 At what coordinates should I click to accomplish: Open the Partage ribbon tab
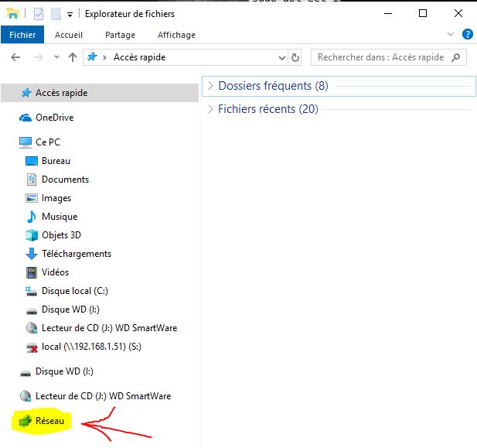point(120,35)
